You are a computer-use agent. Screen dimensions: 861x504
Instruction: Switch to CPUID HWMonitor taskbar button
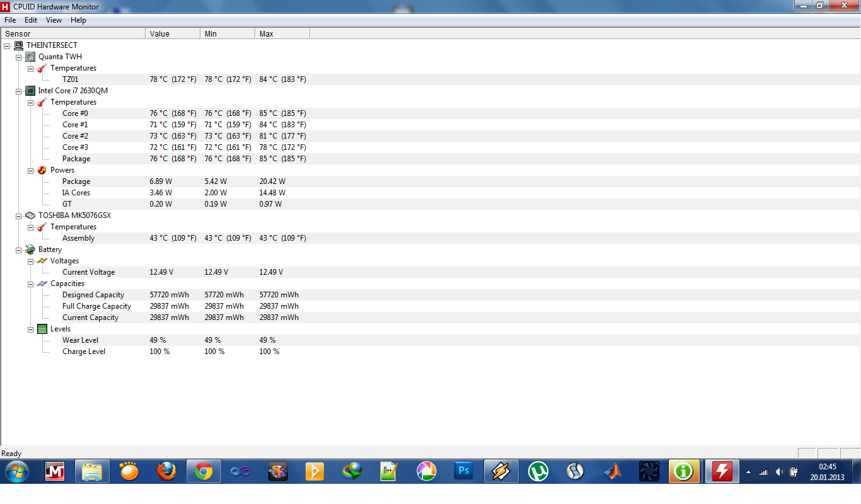click(x=721, y=471)
